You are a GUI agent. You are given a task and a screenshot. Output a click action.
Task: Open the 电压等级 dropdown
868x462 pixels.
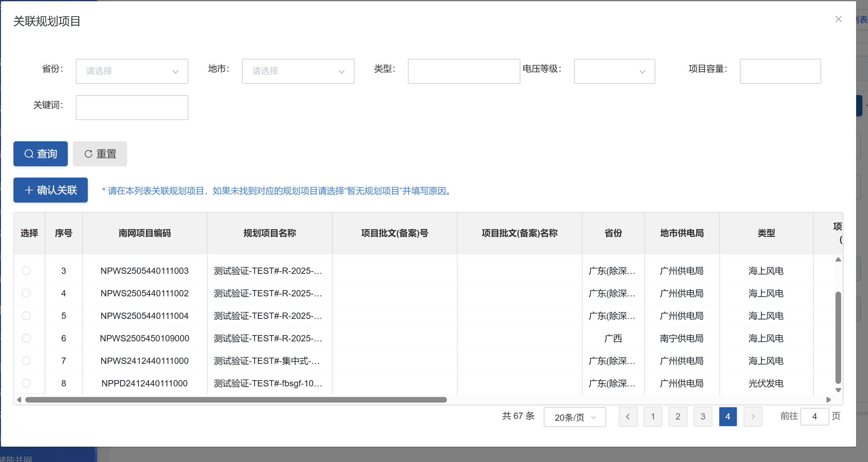(x=614, y=71)
